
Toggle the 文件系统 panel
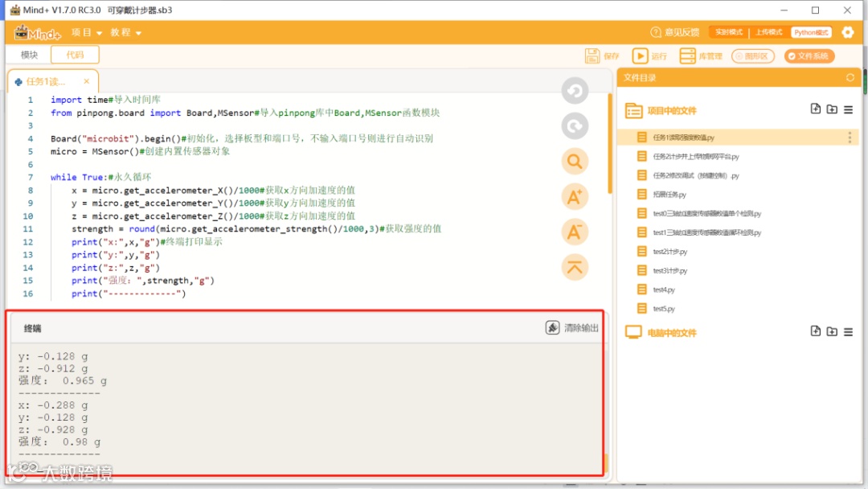tap(809, 56)
